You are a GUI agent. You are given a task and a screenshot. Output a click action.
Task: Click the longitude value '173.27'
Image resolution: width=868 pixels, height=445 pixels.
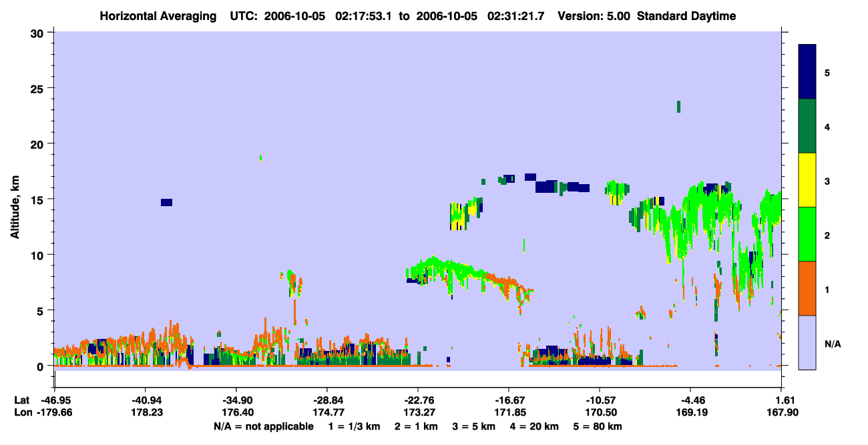pos(418,412)
